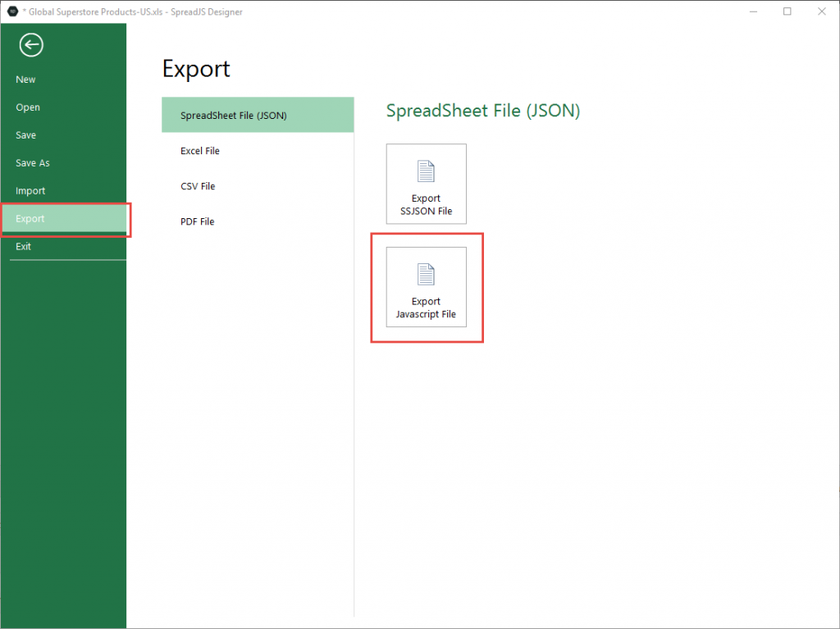Click Export Javascript File button
Image resolution: width=840 pixels, height=629 pixels.
(427, 287)
